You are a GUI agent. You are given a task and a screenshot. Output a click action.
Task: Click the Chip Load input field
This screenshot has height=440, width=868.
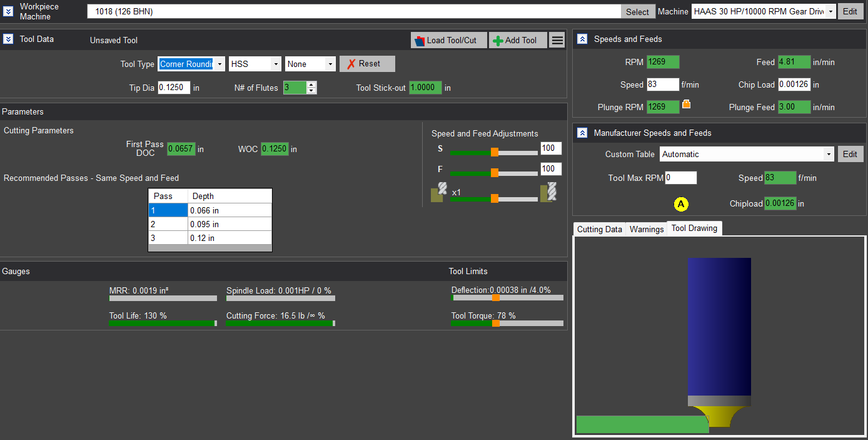pyautogui.click(x=794, y=84)
